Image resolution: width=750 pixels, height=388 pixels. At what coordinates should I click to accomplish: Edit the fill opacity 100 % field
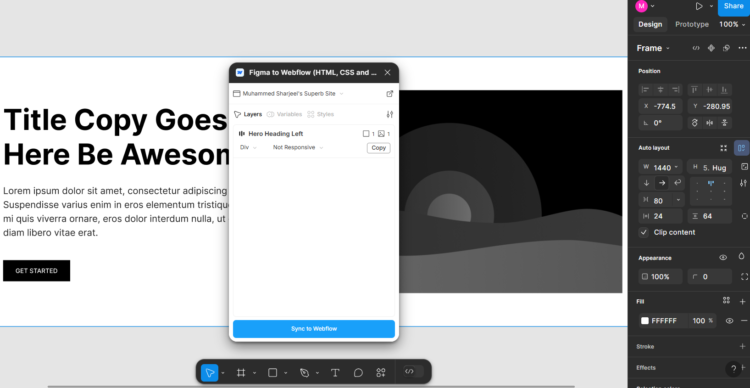tap(703, 321)
